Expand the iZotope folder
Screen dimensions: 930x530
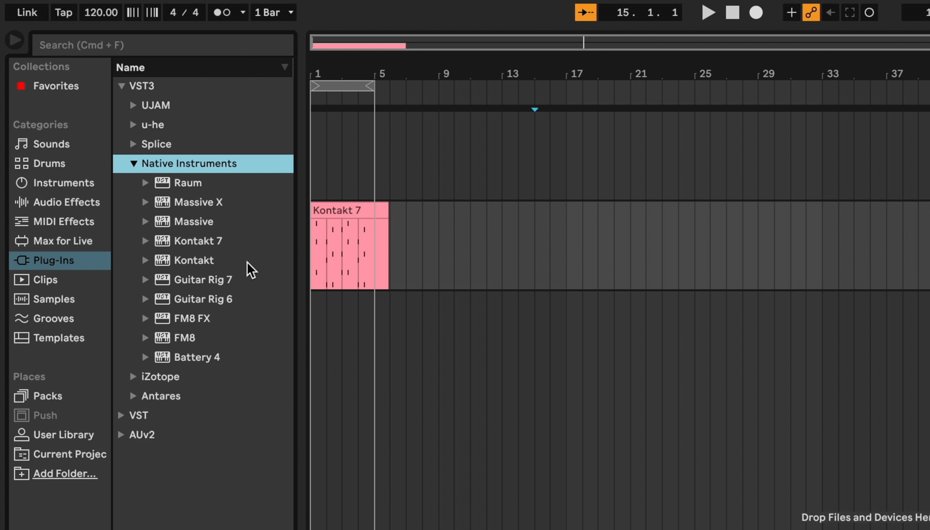[133, 376]
